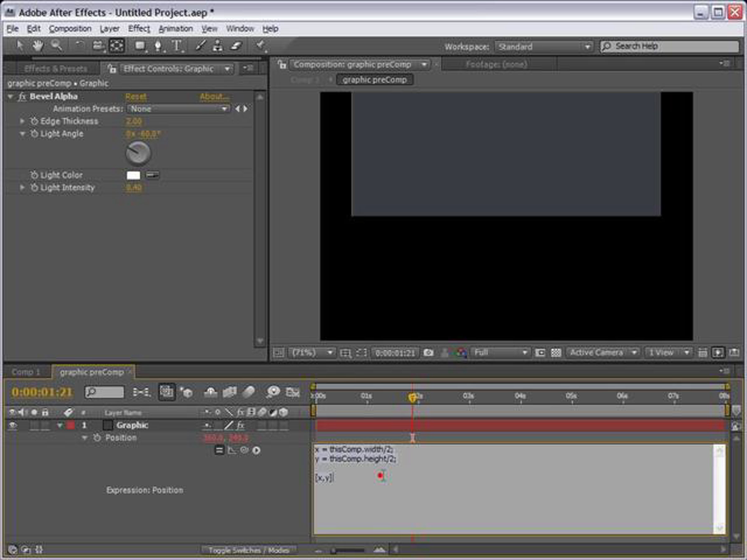Toggle the enable expression equals button
The height and width of the screenshot is (560, 747).
pos(219,450)
